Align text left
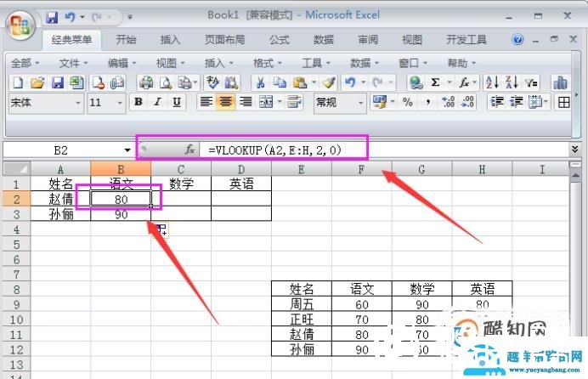This screenshot has height=379, width=588. point(206,102)
